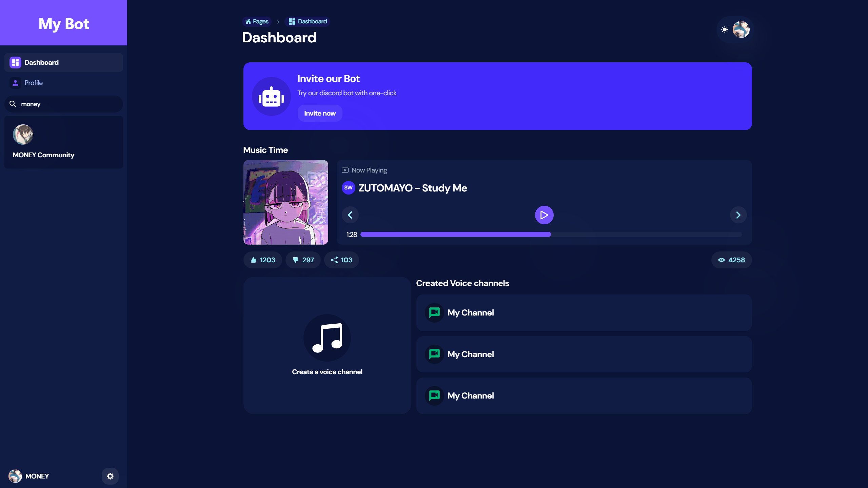Click the previous track arrow icon
Screen dimensions: 868x488
(x=350, y=215)
